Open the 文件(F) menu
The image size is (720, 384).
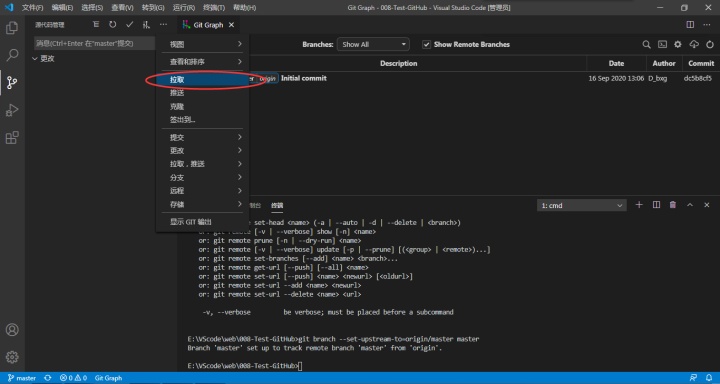[x=32, y=8]
